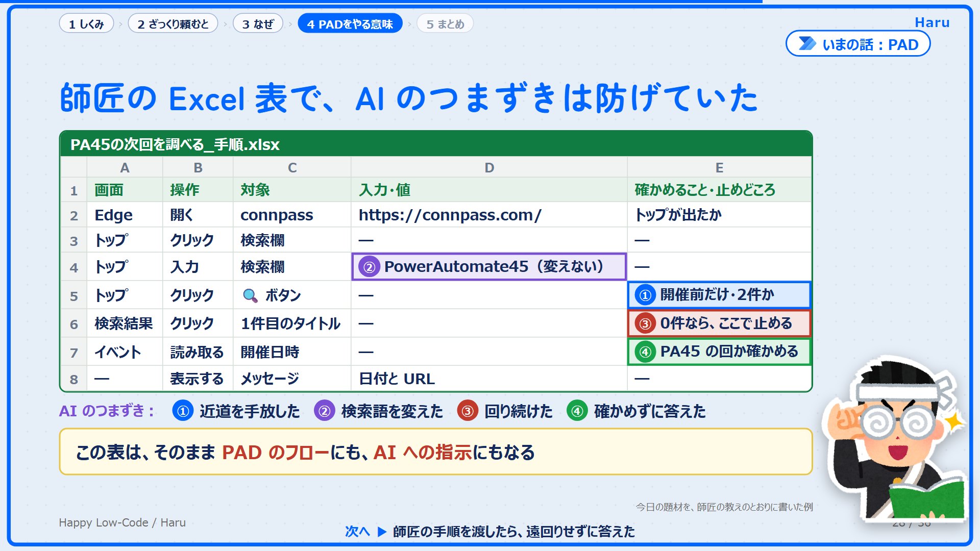Click circled 4 icon in PA45 の回か cell
The width and height of the screenshot is (980, 551).
[645, 352]
